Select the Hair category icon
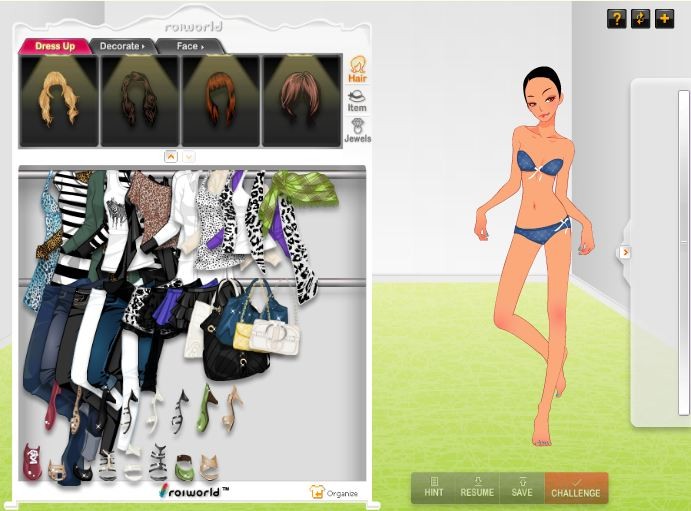The image size is (691, 511). 356,69
